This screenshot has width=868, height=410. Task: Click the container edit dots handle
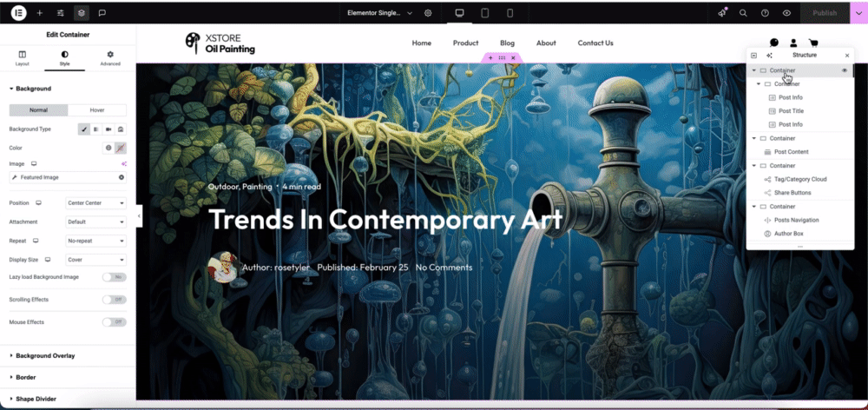[502, 57]
